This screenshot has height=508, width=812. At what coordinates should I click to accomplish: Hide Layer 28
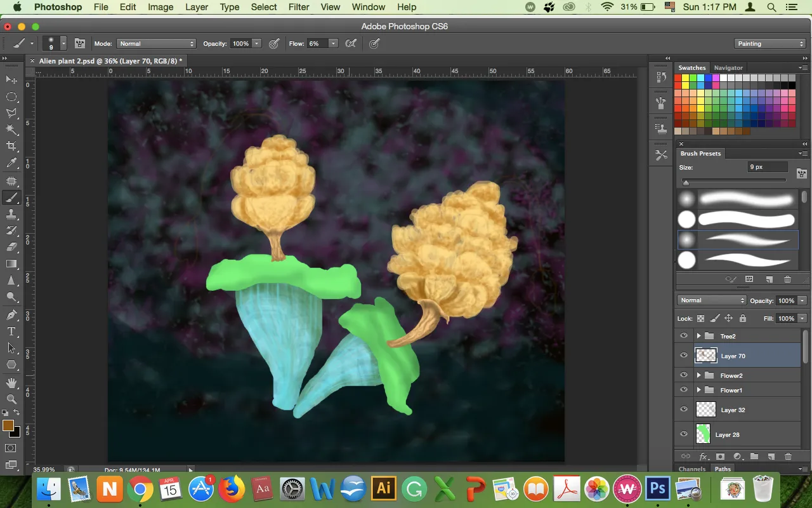click(684, 434)
